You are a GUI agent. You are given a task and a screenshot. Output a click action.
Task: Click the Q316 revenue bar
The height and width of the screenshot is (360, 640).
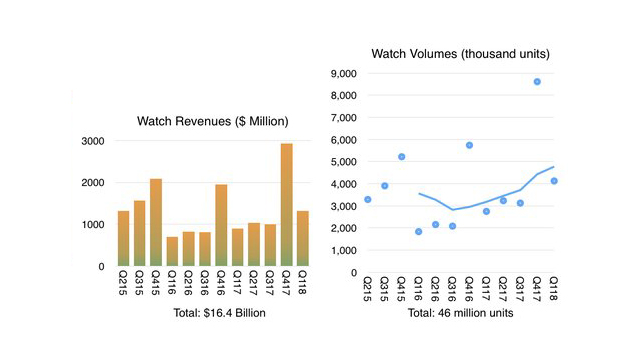[x=205, y=249]
